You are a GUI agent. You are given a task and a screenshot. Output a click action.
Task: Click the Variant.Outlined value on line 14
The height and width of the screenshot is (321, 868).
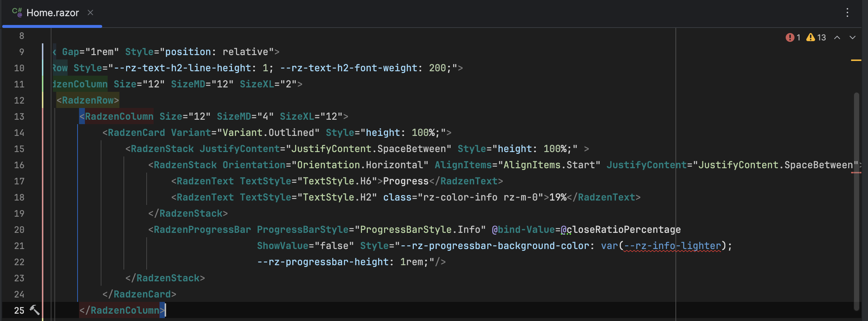[268, 133]
